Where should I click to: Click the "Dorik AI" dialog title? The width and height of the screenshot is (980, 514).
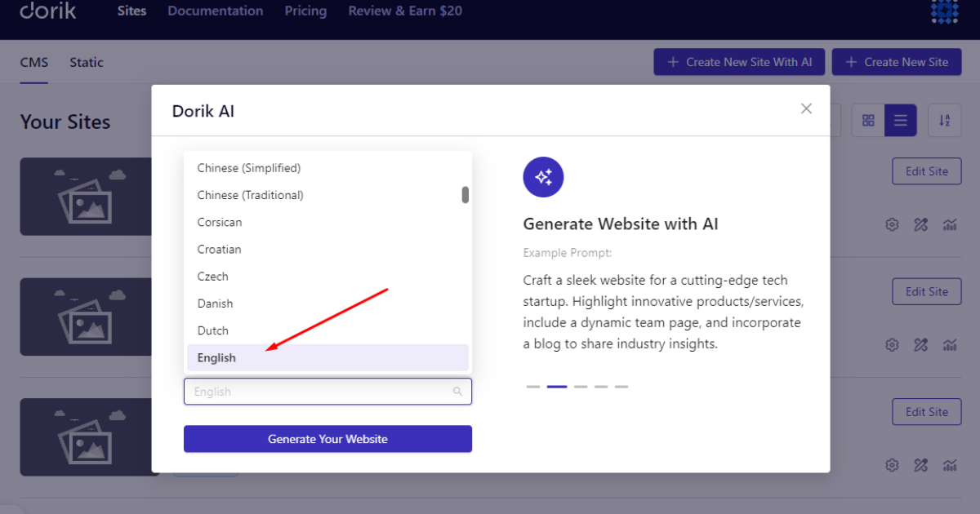click(203, 111)
